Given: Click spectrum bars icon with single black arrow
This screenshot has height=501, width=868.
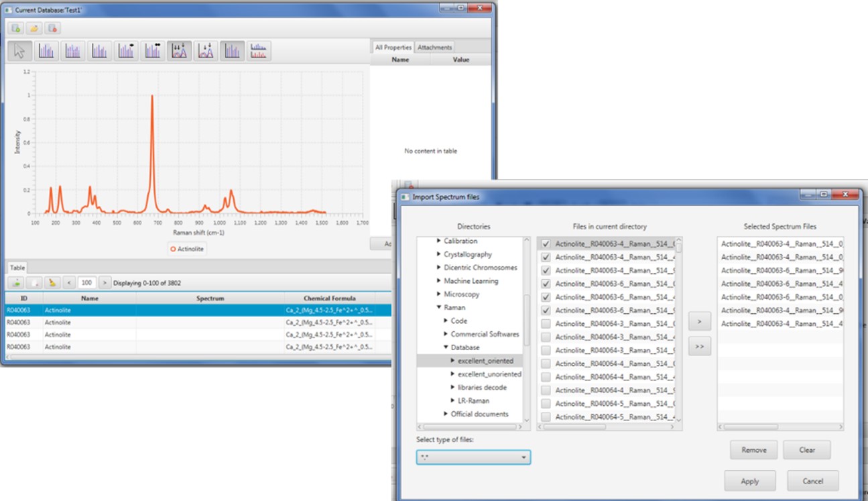Looking at the screenshot, I should [x=126, y=51].
